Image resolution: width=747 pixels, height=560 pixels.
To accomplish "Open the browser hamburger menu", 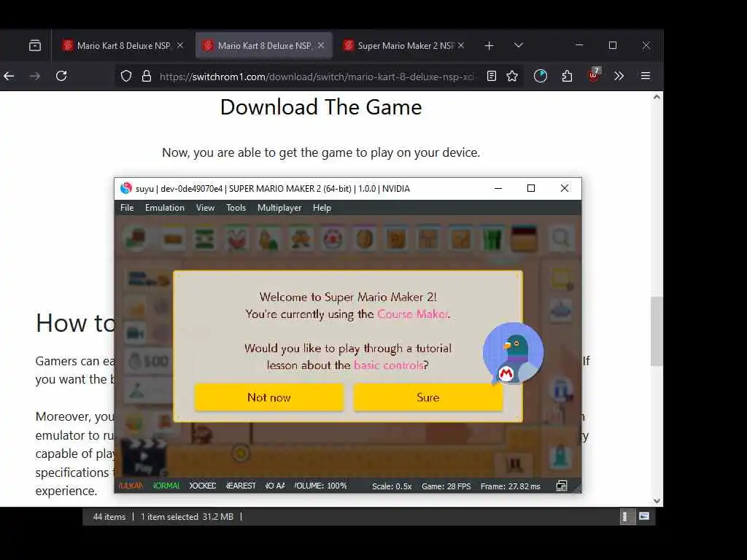I will click(x=646, y=76).
